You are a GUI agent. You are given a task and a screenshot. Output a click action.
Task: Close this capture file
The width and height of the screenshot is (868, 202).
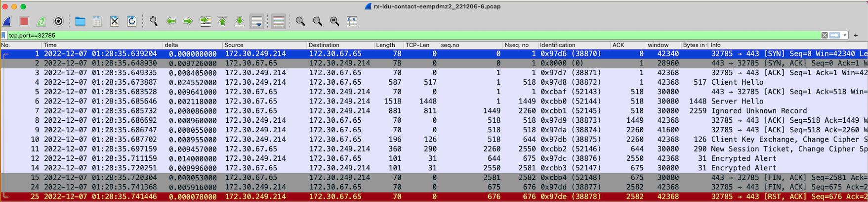point(115,21)
